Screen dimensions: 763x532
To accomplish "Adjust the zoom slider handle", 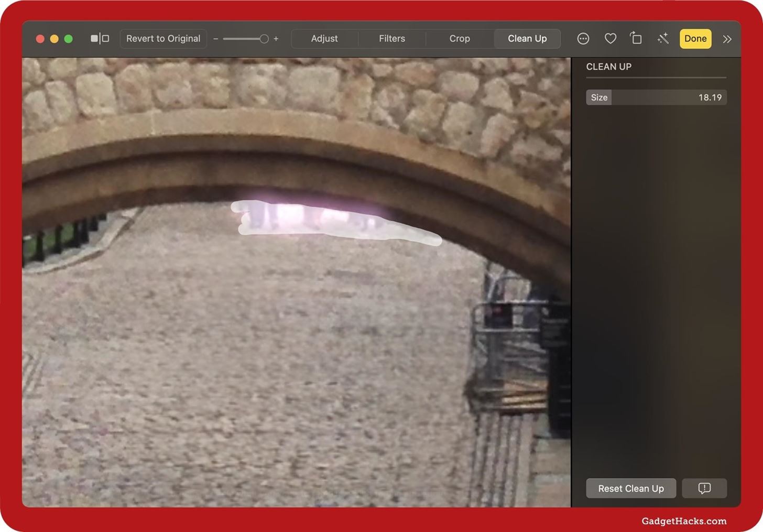I will pos(264,38).
